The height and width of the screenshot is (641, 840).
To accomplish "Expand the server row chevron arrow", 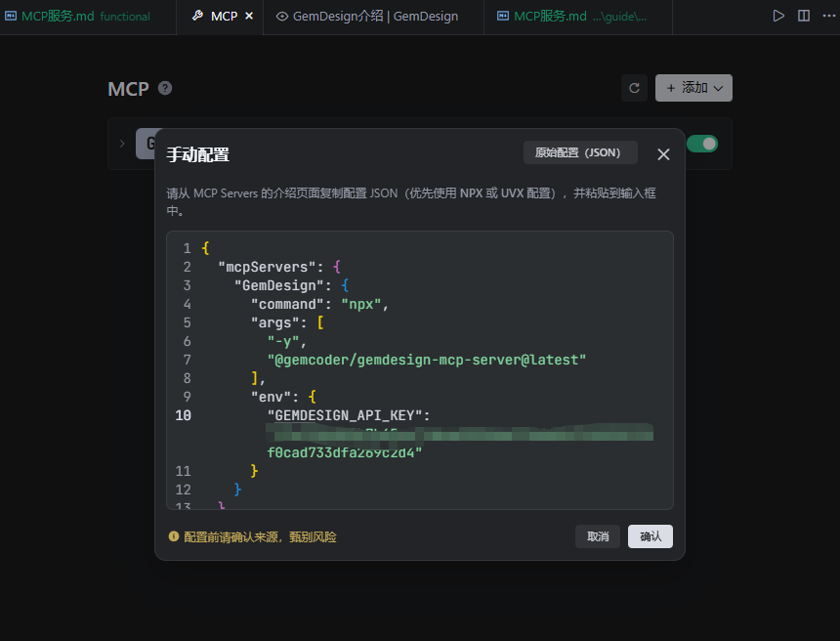I will pyautogui.click(x=122, y=144).
